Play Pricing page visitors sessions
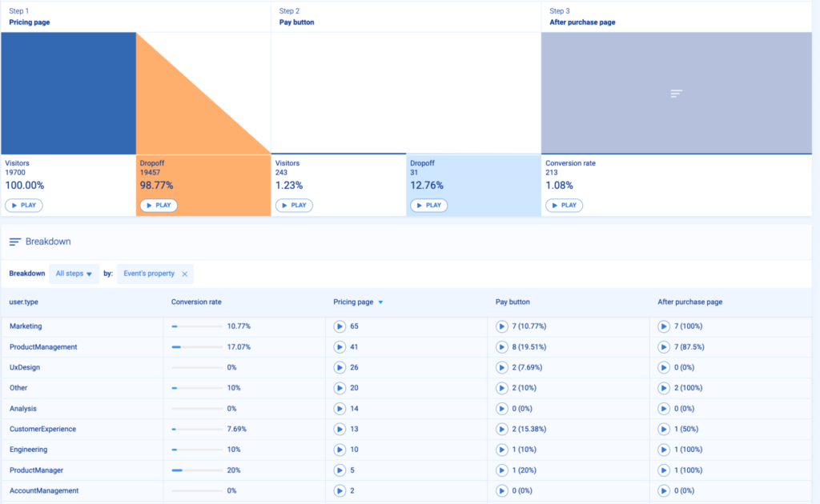 click(x=24, y=206)
